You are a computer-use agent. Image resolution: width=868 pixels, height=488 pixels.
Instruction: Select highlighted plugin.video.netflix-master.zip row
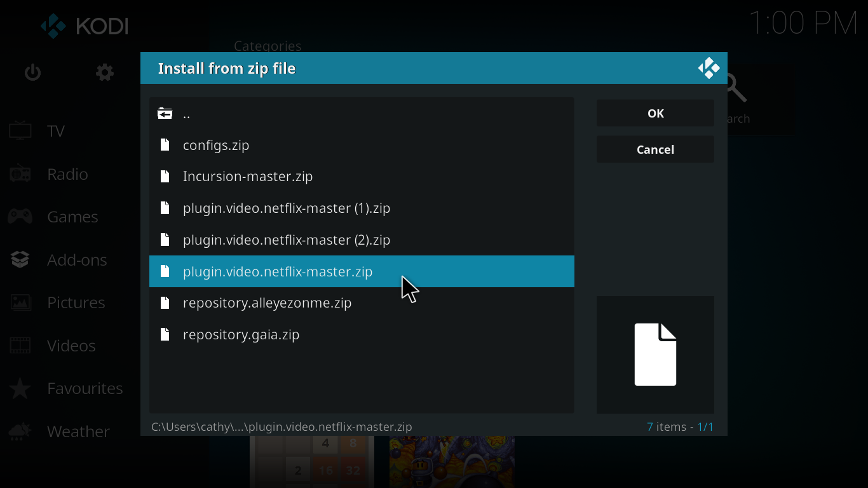pyautogui.click(x=362, y=271)
